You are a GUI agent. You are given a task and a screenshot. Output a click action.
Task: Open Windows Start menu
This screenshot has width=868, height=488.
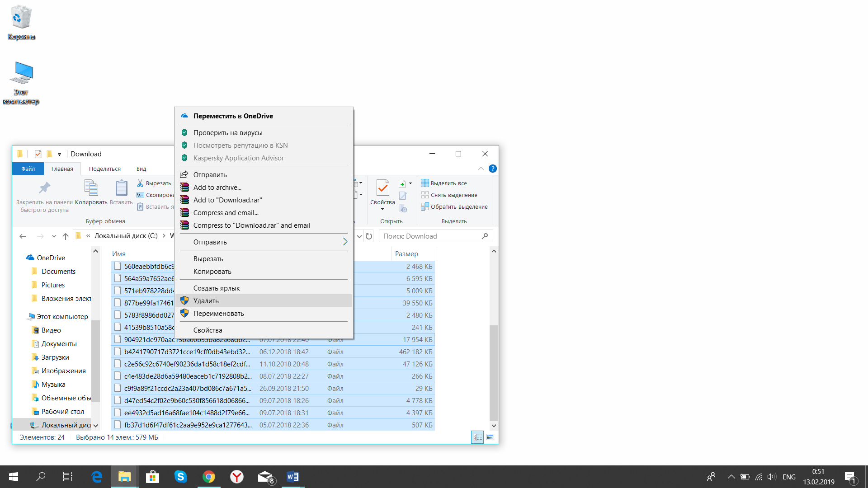[x=14, y=477]
